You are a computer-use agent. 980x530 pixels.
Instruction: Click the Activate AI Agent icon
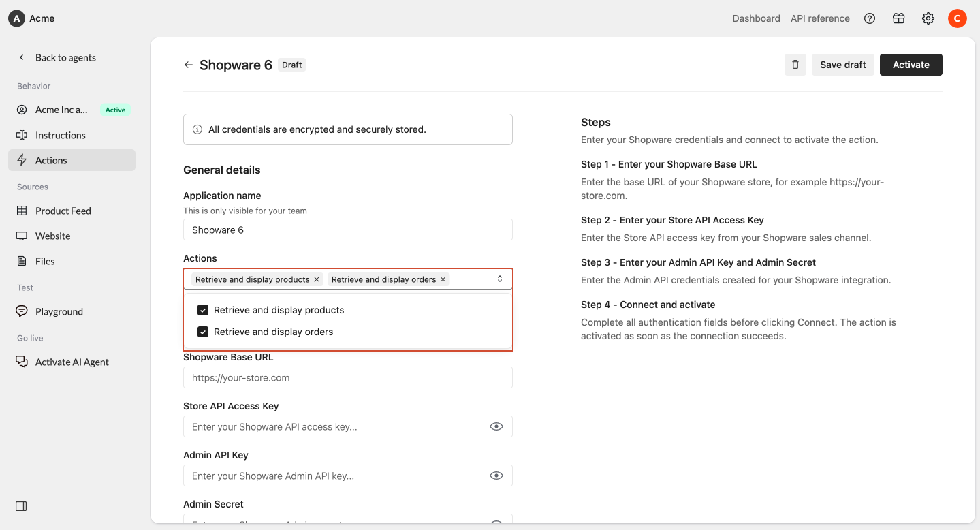tap(22, 362)
